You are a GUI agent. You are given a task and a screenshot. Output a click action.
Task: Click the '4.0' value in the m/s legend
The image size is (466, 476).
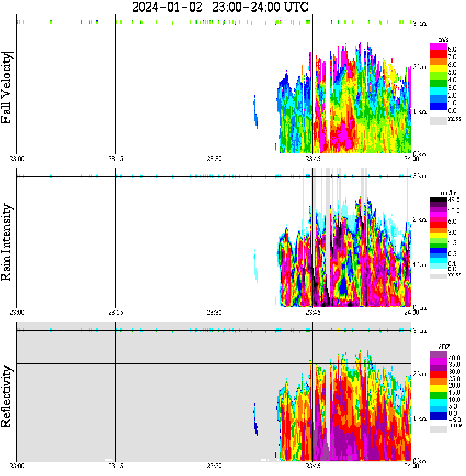pos(452,80)
